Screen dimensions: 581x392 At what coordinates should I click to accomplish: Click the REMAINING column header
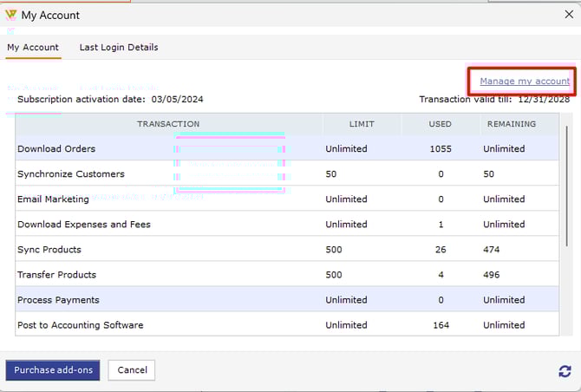(511, 124)
